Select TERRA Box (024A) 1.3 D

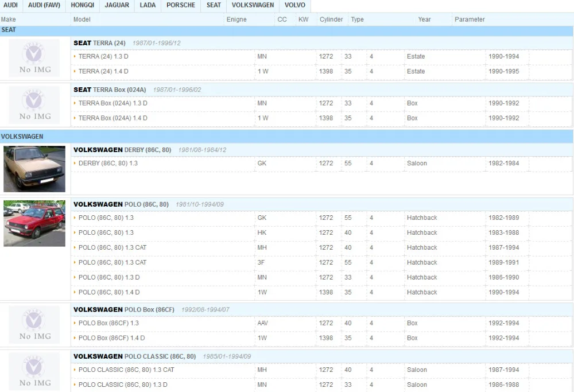[113, 103]
